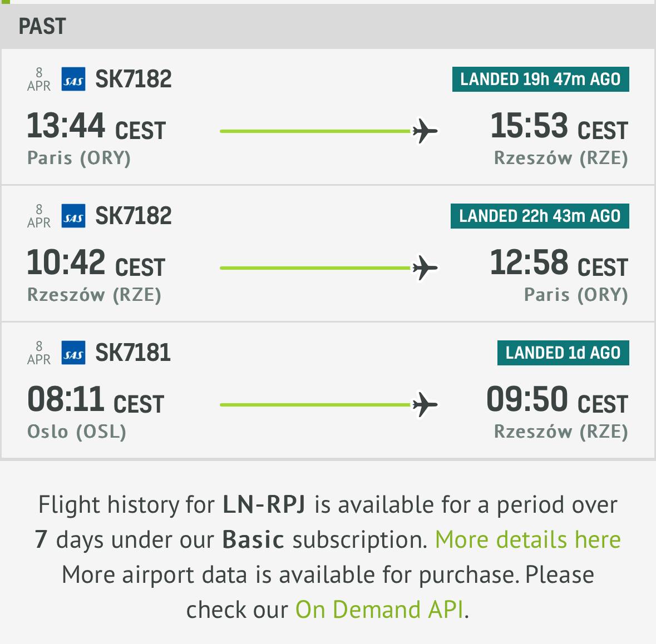Click airplane icon on 10:42 Rzeszów flight row
Image resolution: width=656 pixels, height=644 pixels.
point(425,269)
